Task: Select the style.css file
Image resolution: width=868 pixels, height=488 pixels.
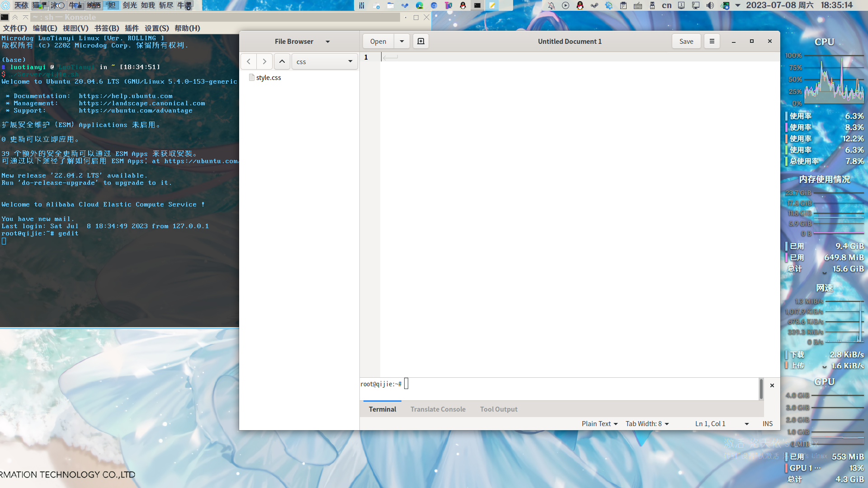Action: 268,78
